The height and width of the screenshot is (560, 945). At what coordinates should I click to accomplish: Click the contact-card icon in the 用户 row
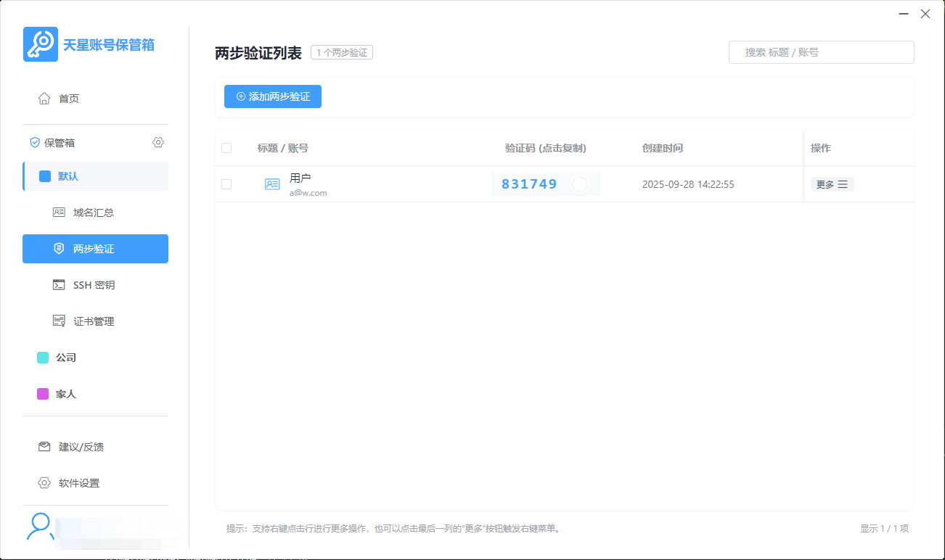click(271, 184)
